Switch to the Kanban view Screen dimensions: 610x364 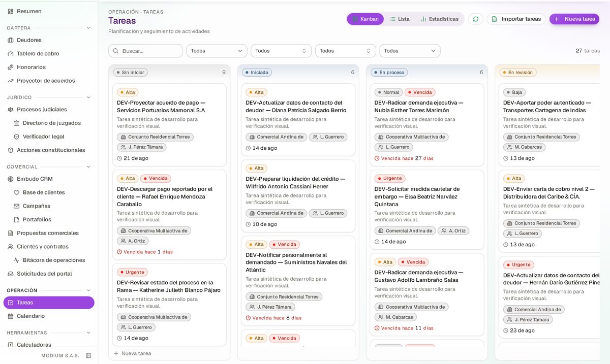point(365,19)
